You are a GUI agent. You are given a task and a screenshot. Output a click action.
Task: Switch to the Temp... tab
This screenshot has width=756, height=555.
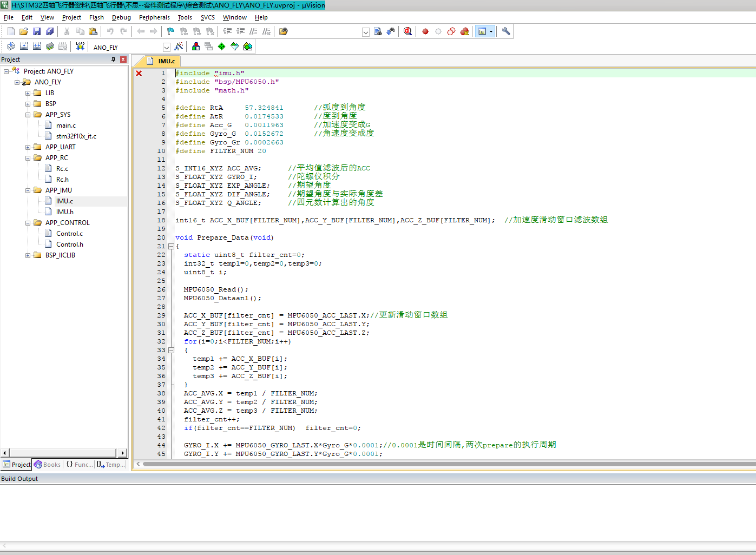111,465
